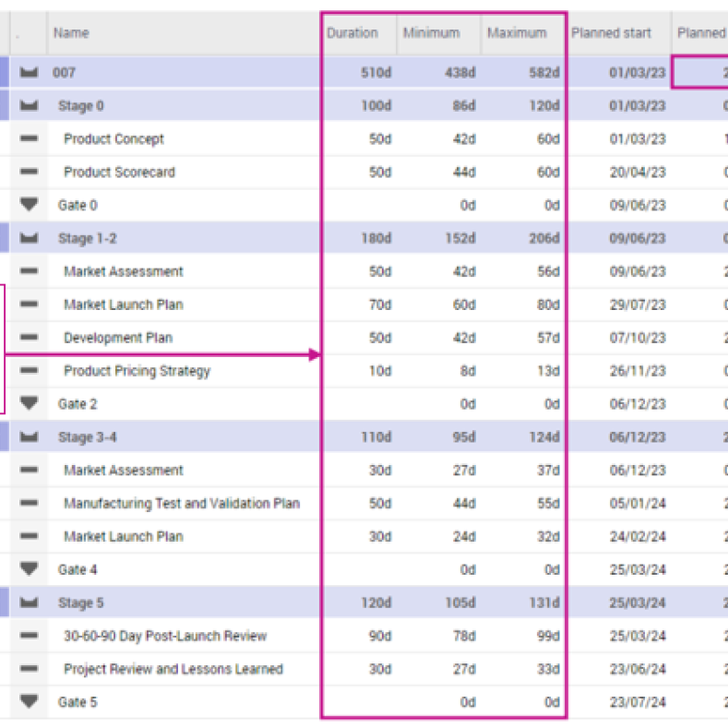Click planned start 05/01/24 cell
This screenshot has height=728, width=728.
click(638, 504)
